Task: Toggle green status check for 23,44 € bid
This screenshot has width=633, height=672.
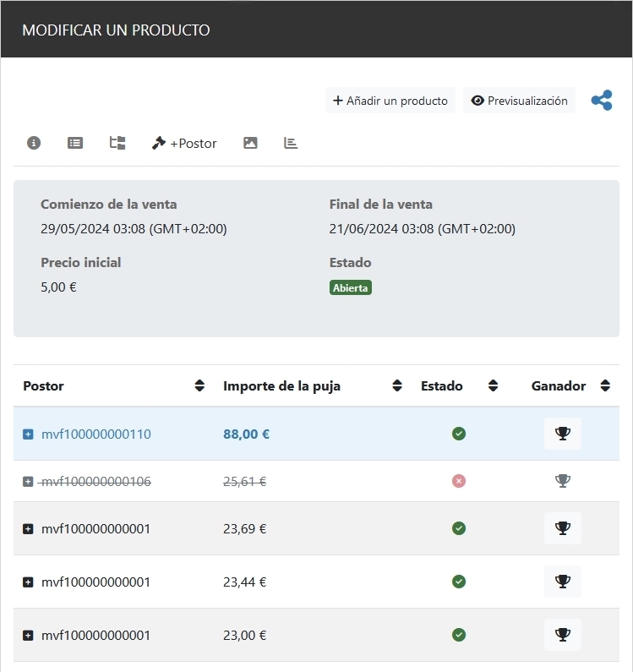Action: [459, 582]
